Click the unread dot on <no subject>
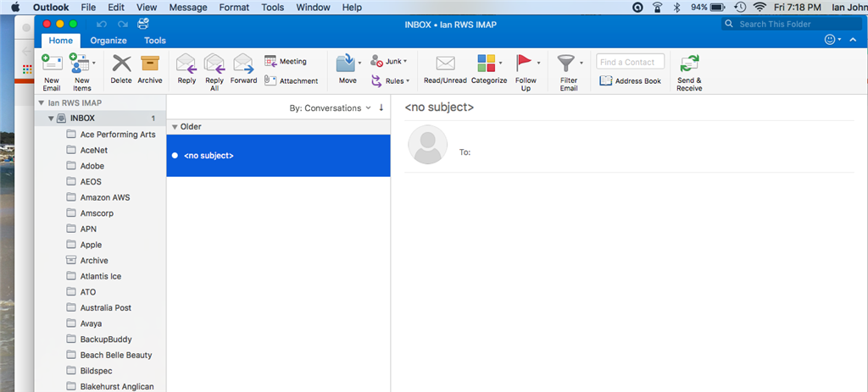This screenshot has height=392, width=868. (x=175, y=156)
